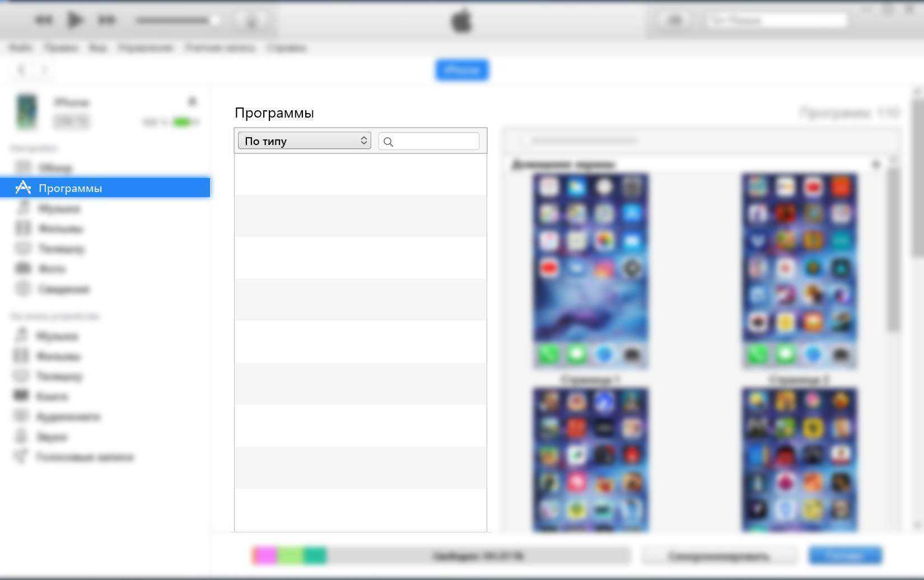Open the Справка menu
This screenshot has width=924, height=580.
286,48
